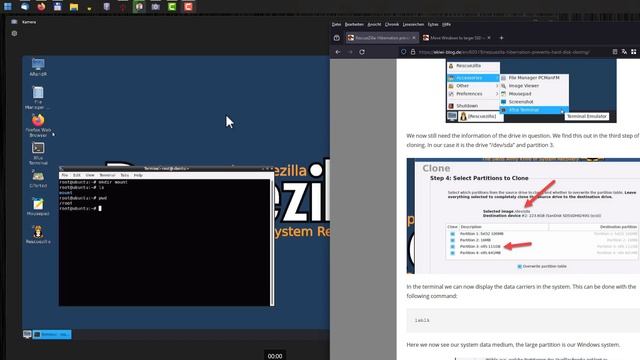The height and width of the screenshot is (360, 640).
Task: Open the Tabs menu in the Terminal window
Action: [x=124, y=175]
